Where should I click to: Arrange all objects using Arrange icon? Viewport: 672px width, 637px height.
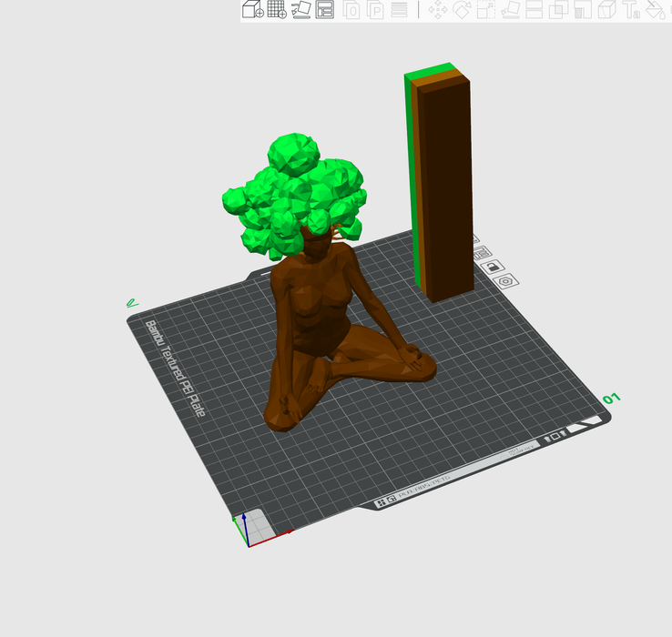coord(325,10)
